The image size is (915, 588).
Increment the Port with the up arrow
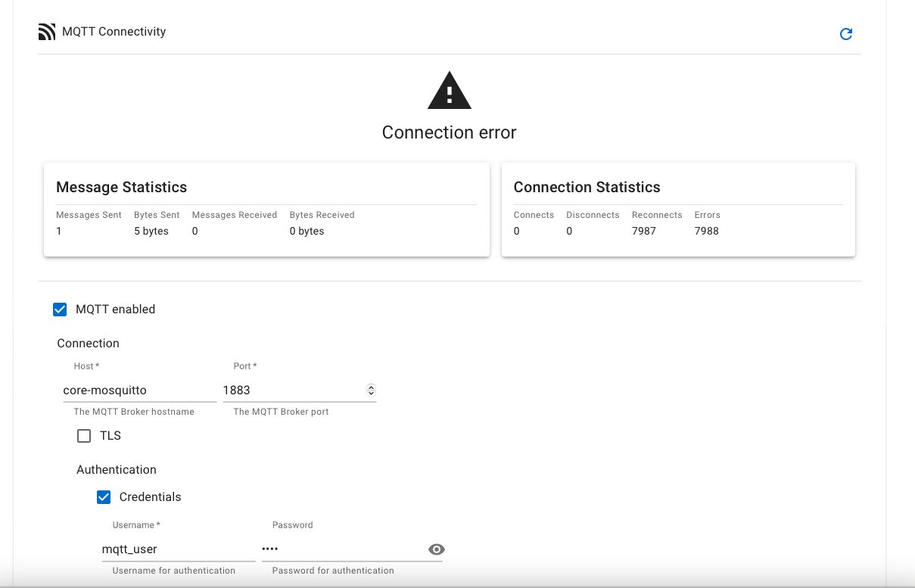pos(371,387)
